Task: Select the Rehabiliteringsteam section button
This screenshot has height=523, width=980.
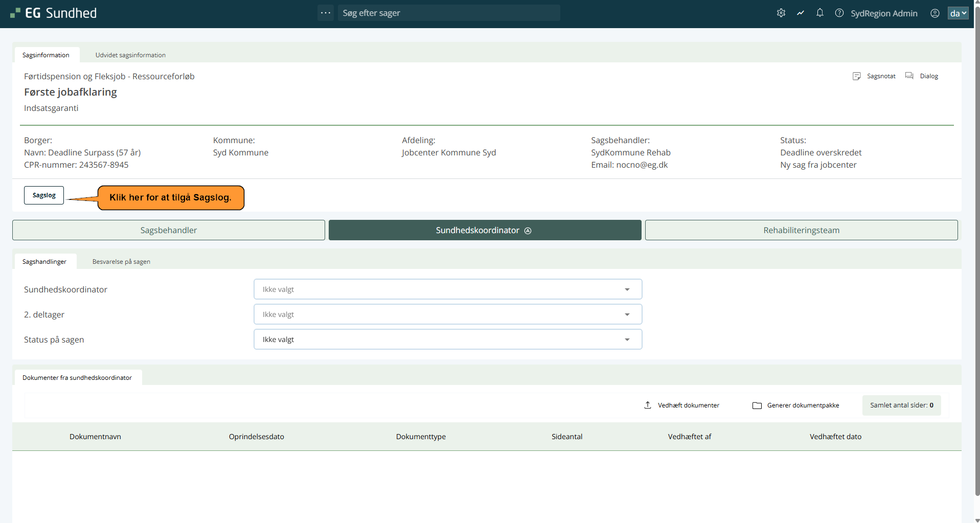Action: tap(801, 230)
